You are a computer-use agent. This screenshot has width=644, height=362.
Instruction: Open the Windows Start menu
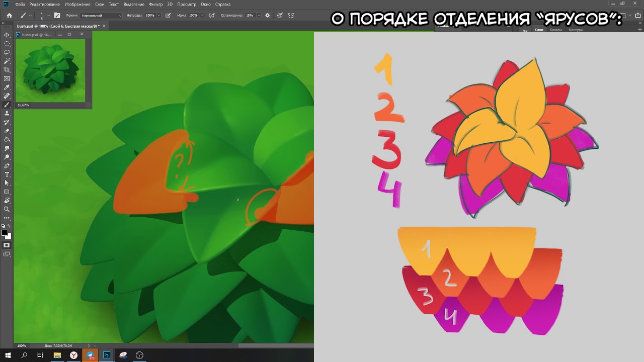click(8, 355)
